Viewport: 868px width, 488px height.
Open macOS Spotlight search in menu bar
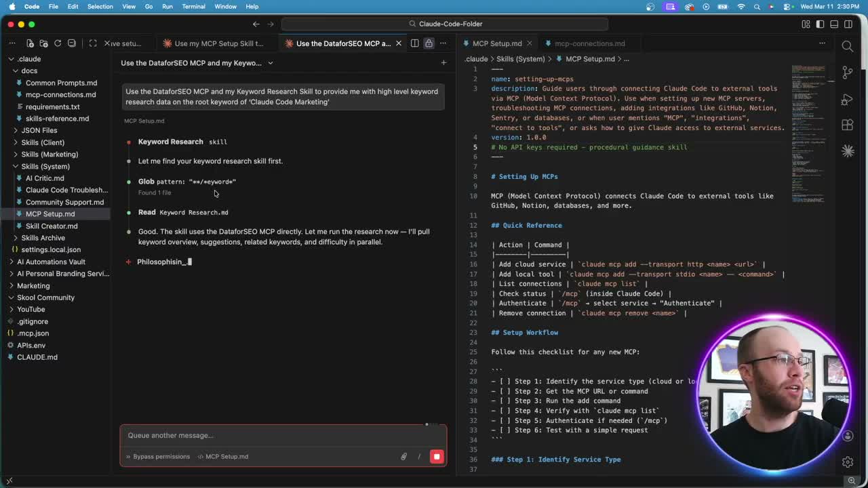coord(757,6)
